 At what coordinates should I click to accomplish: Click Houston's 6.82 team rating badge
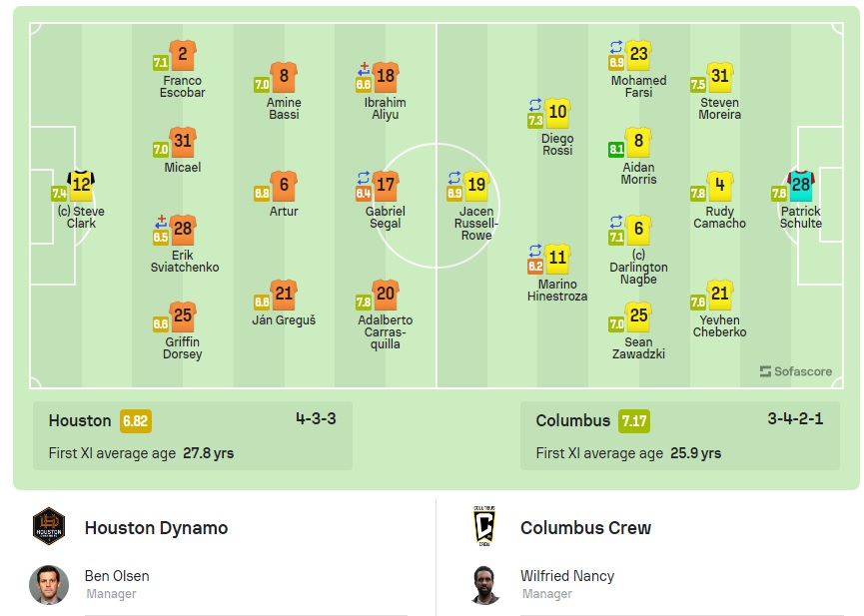coord(136,421)
